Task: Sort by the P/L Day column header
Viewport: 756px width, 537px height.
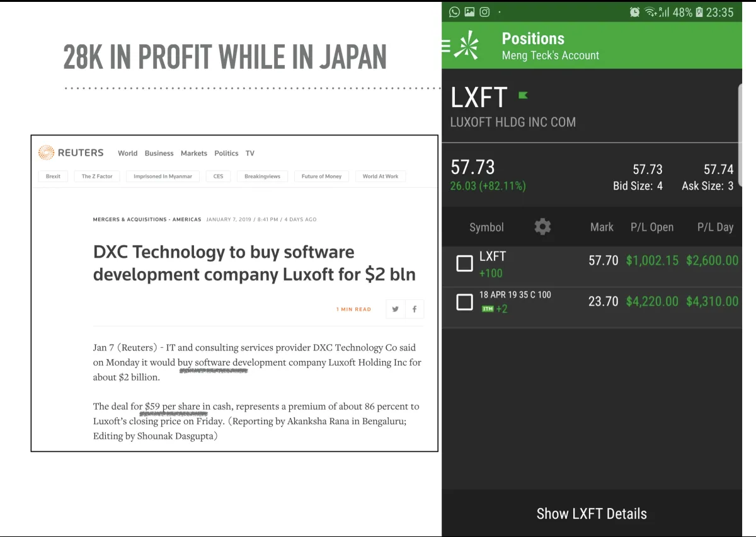Action: click(715, 227)
